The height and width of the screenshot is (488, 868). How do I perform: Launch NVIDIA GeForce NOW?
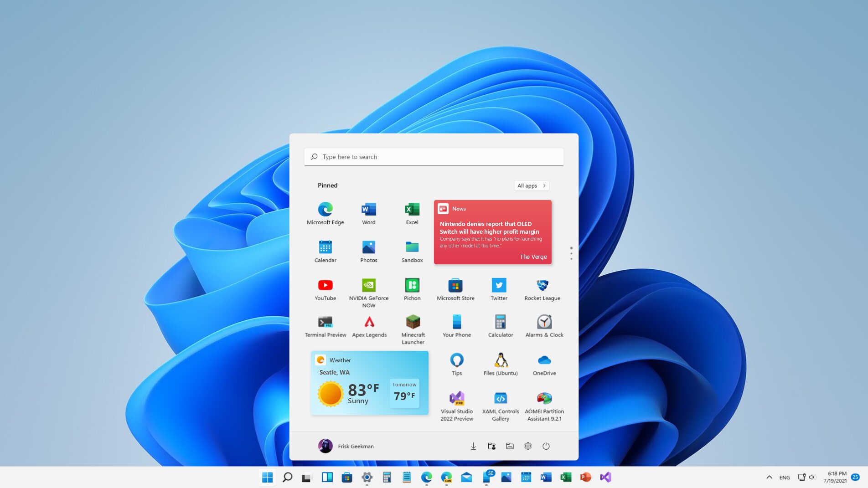click(x=368, y=293)
